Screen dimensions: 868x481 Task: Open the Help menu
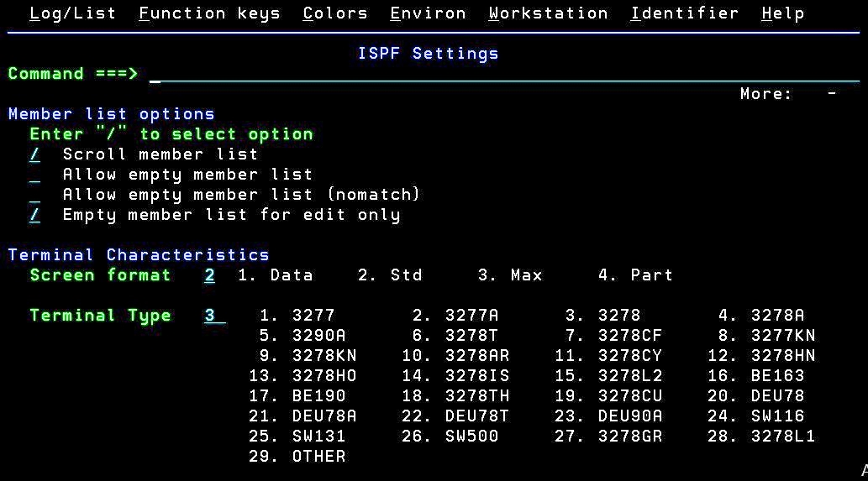[782, 13]
